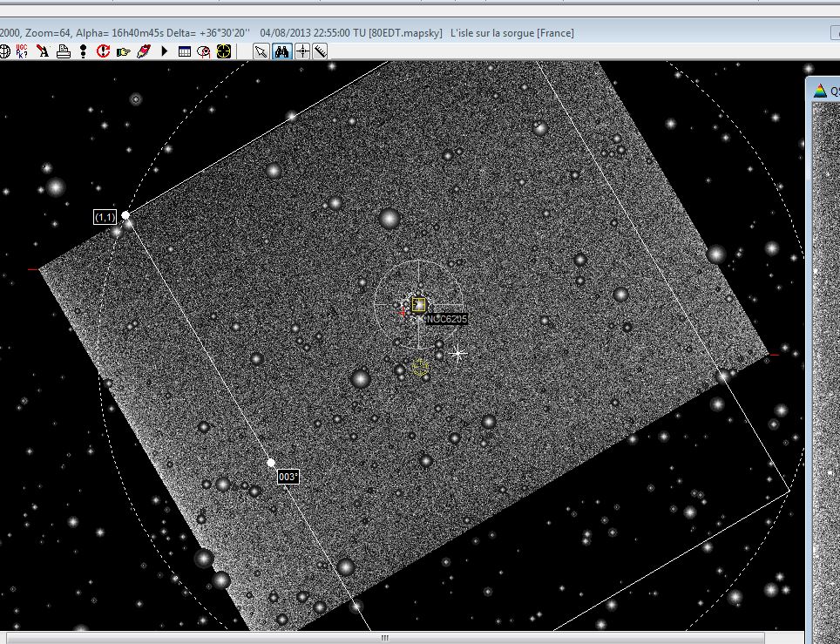Toggle the crosshair centering tool
The height and width of the screenshot is (644, 840).
[x=302, y=51]
